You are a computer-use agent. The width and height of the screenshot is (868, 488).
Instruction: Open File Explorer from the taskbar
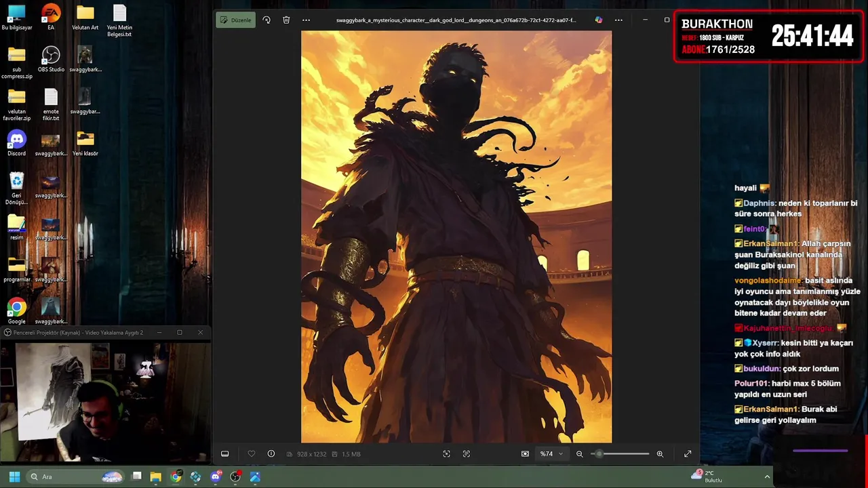[156, 476]
